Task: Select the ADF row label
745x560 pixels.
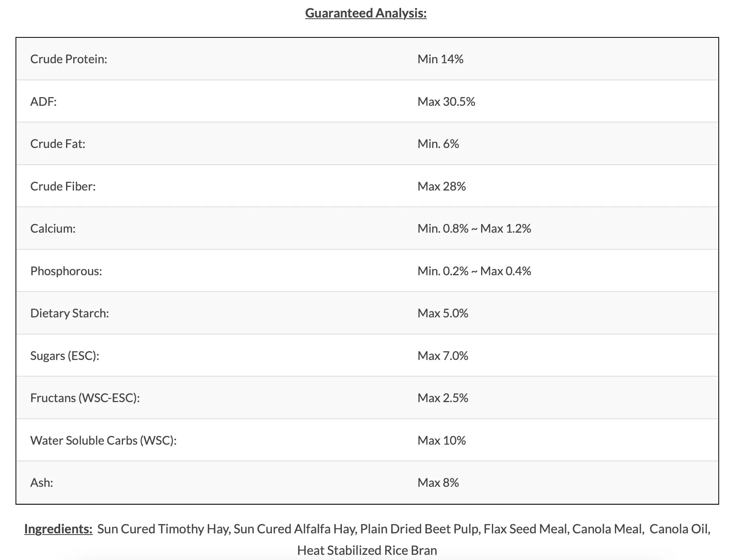Action: click(x=43, y=101)
